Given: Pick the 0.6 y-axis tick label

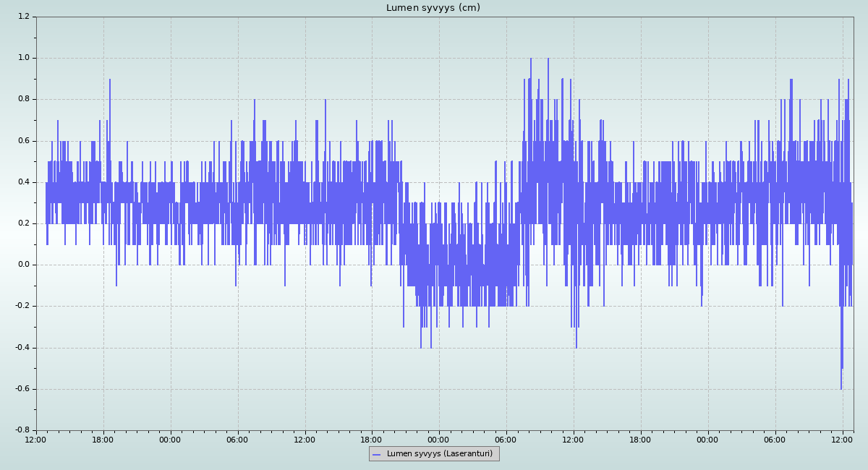Looking at the screenshot, I should (24, 141).
